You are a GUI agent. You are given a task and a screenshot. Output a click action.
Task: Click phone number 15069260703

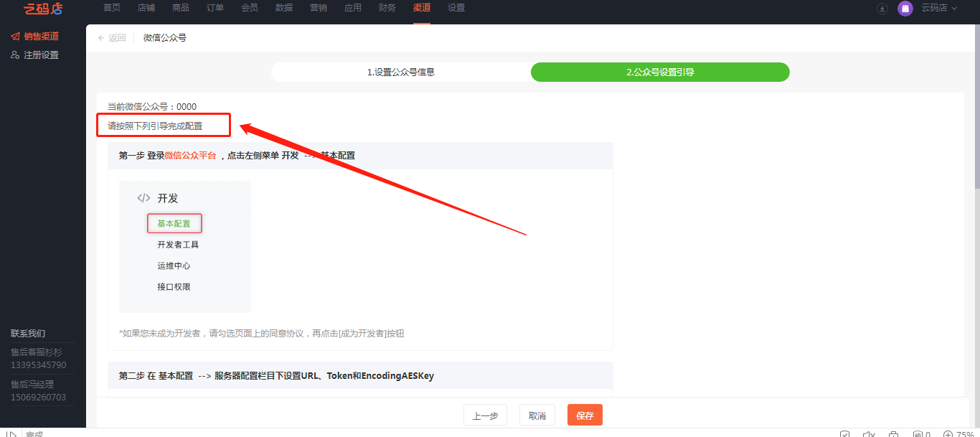click(x=39, y=397)
